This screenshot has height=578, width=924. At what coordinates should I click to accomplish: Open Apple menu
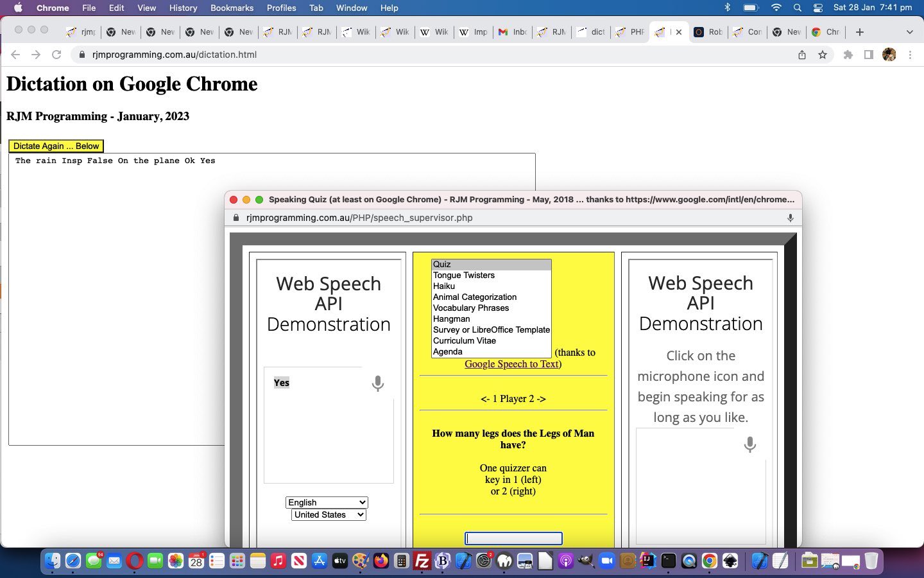(18, 8)
